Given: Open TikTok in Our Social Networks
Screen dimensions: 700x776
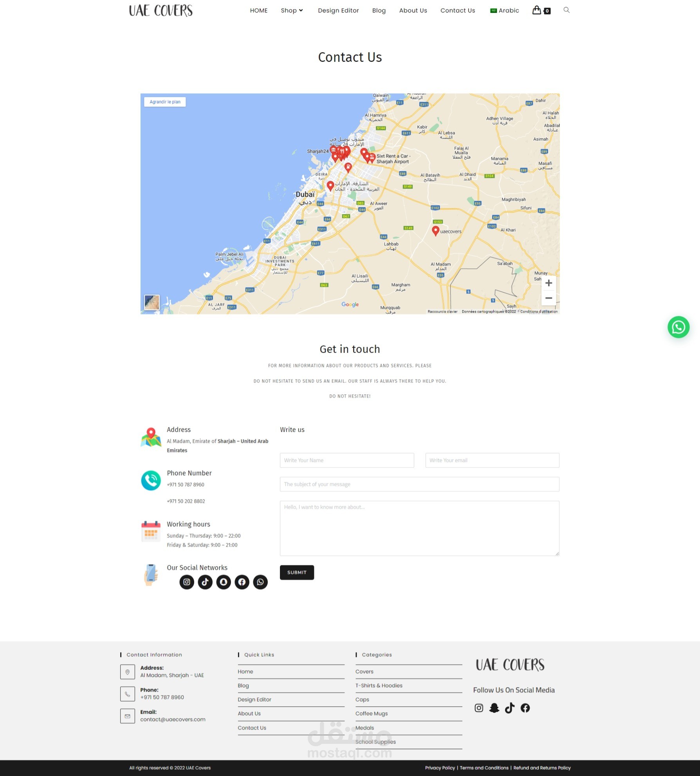Looking at the screenshot, I should (x=205, y=582).
